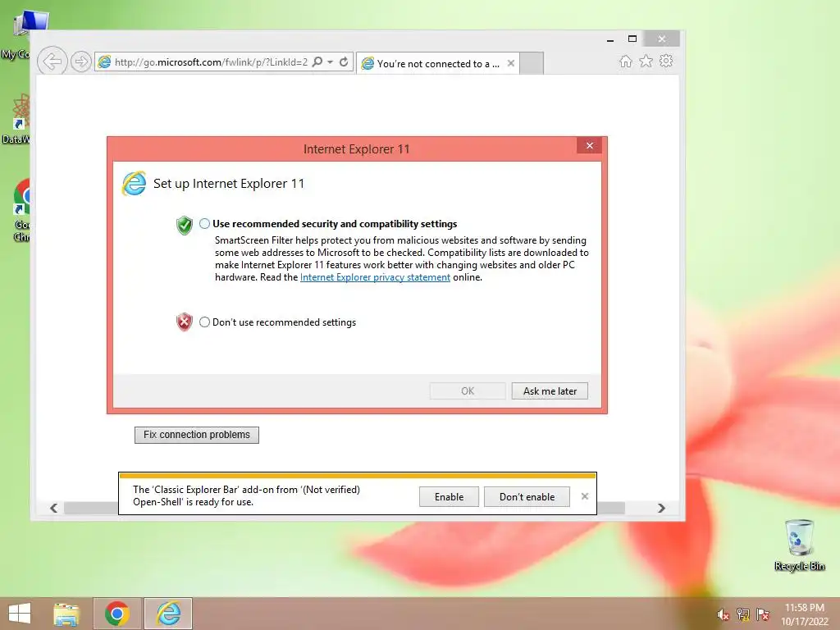Image resolution: width=840 pixels, height=630 pixels.
Task: Open Favorites with the star icon
Action: pos(646,61)
